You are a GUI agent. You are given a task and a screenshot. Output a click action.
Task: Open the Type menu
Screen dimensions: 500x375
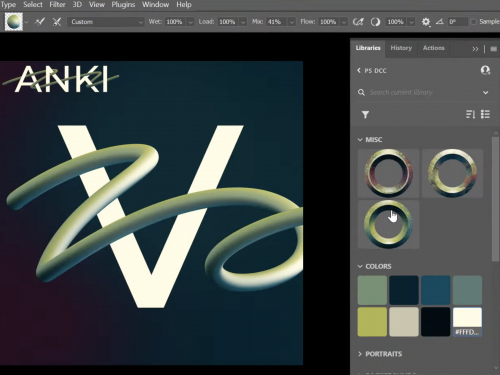pos(8,5)
